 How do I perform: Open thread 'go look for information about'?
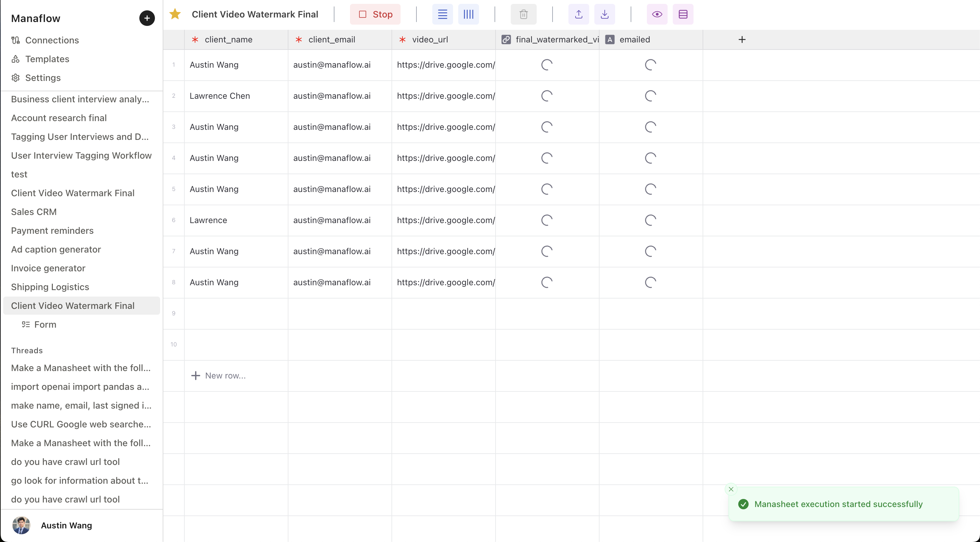pyautogui.click(x=81, y=480)
